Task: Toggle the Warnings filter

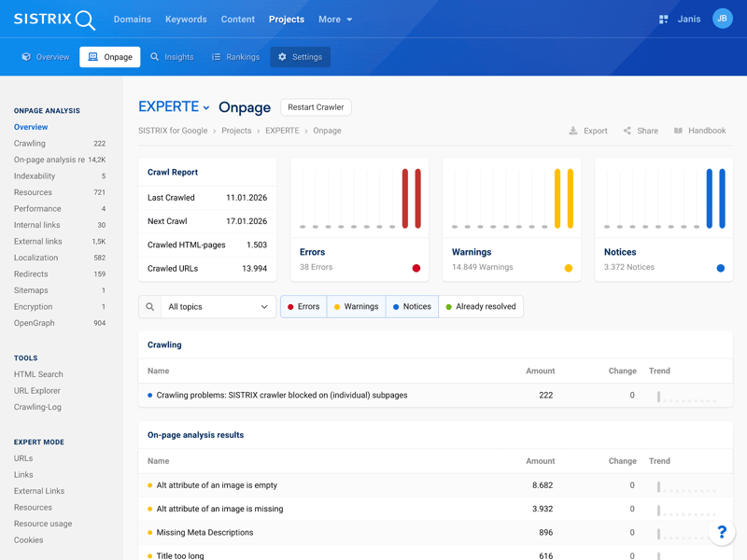Action: click(356, 306)
